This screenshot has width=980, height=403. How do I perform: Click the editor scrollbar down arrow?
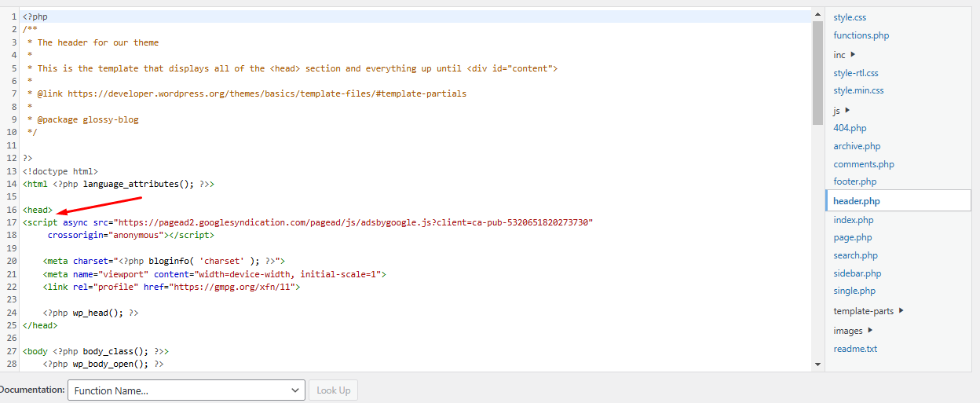tap(817, 365)
